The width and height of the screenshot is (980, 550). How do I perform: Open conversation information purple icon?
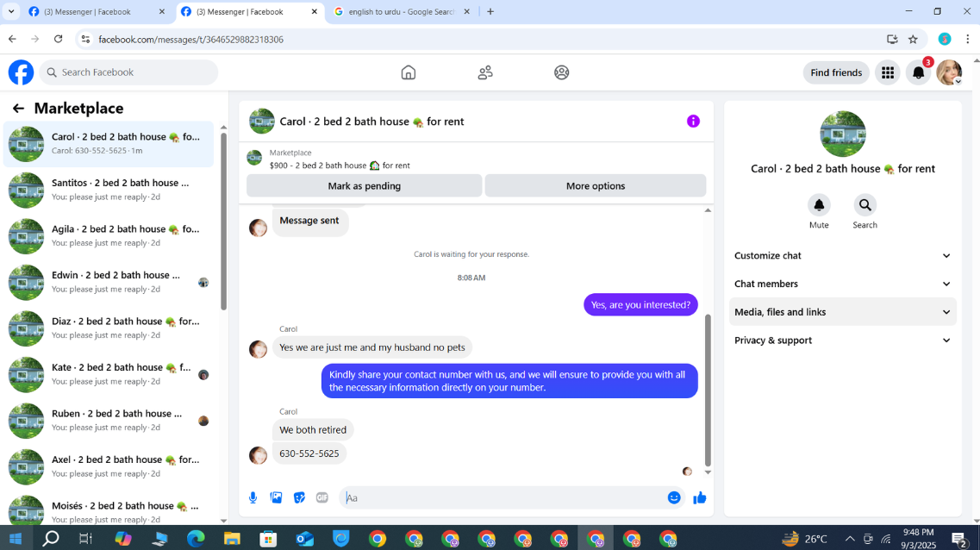[693, 122]
